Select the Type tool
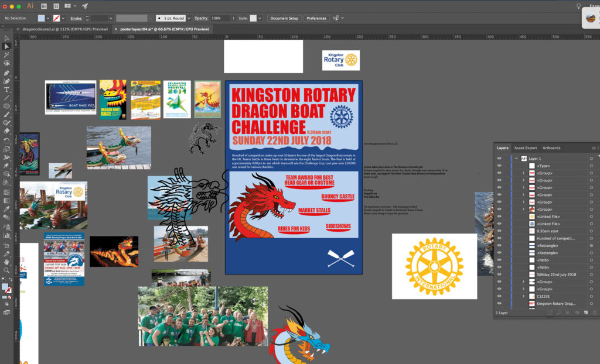Screen dimensions: 600x364 coord(6,90)
